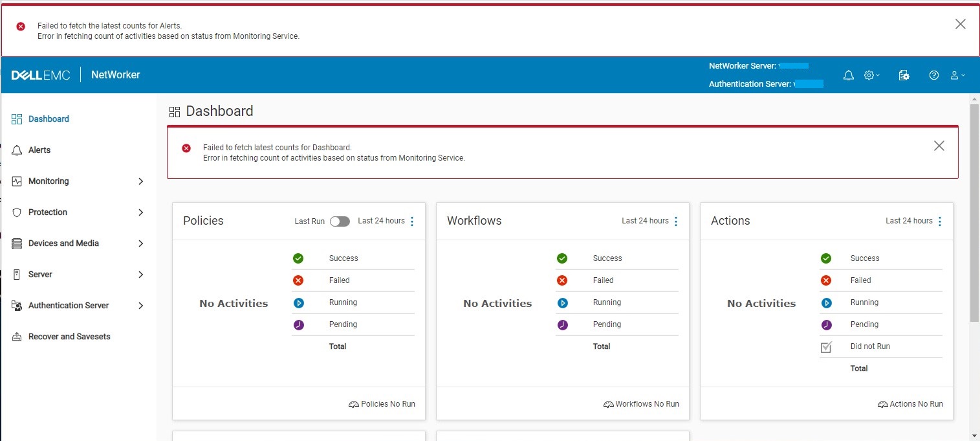Click the Devices and Media sidebar icon

point(16,243)
